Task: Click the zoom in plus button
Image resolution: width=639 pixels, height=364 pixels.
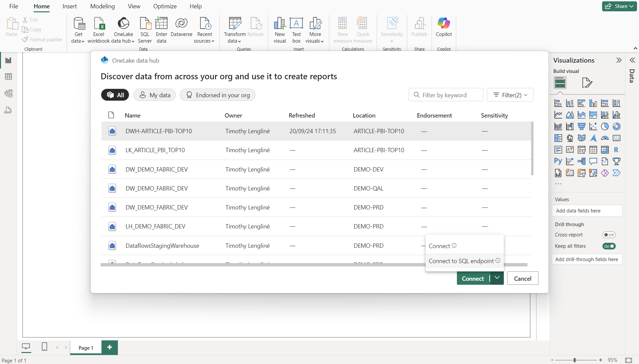Action: [601, 360]
